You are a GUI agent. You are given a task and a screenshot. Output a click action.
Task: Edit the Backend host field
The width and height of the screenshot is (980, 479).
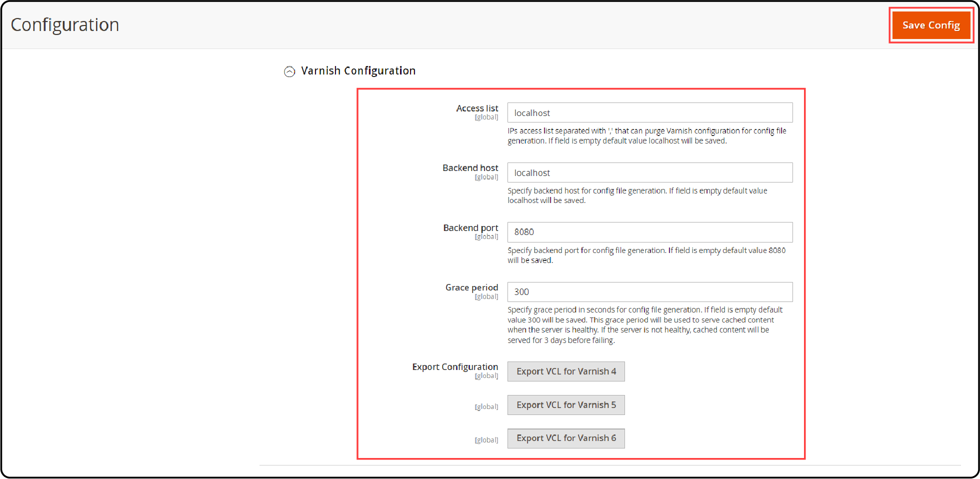pyautogui.click(x=650, y=172)
